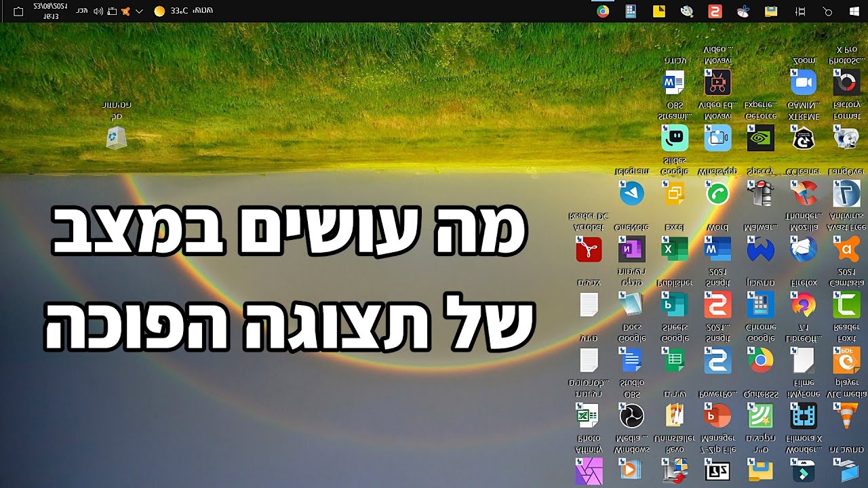
Task: Open the PhotoScape X Pro shortcut
Action: 846,83
